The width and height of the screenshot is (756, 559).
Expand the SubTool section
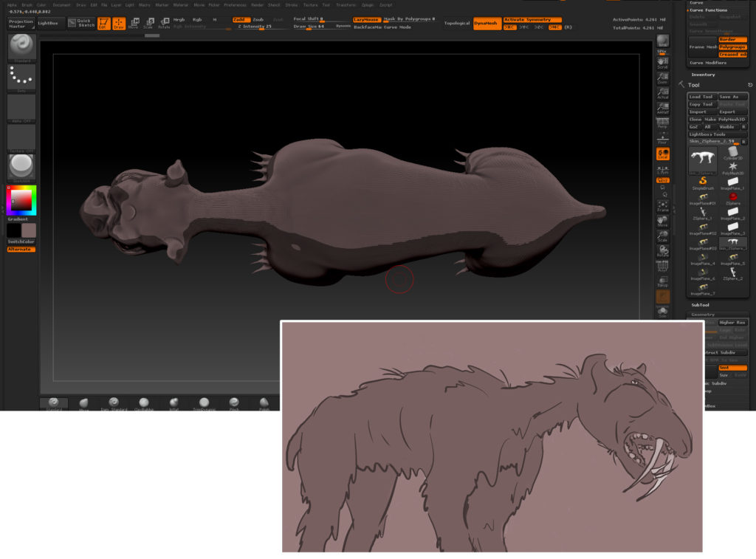pos(700,304)
